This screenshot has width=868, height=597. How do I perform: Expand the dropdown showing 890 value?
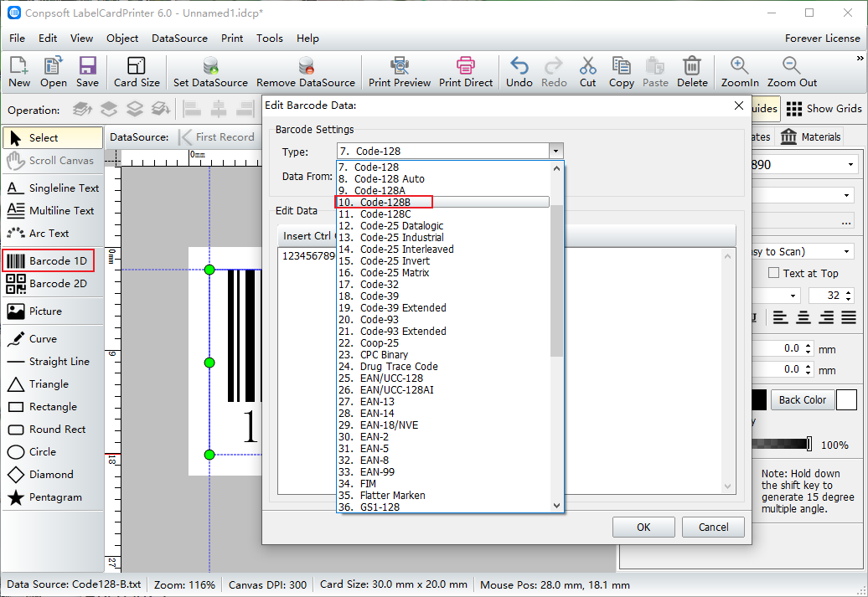click(850, 164)
